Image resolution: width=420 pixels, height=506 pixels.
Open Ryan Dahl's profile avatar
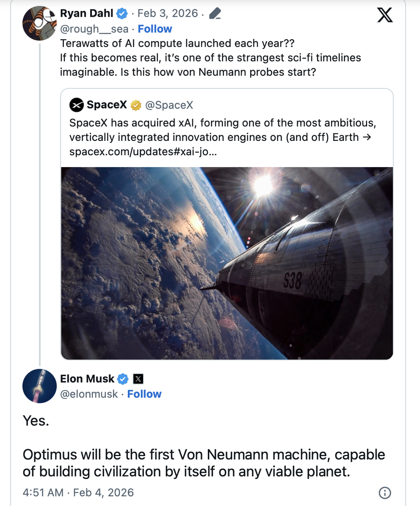click(x=39, y=23)
